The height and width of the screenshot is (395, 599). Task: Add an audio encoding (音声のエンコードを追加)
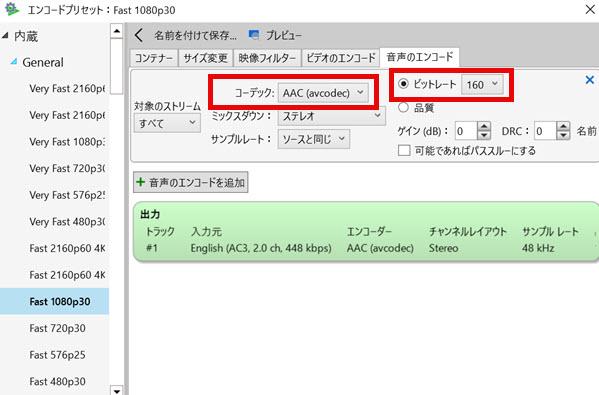point(191,182)
